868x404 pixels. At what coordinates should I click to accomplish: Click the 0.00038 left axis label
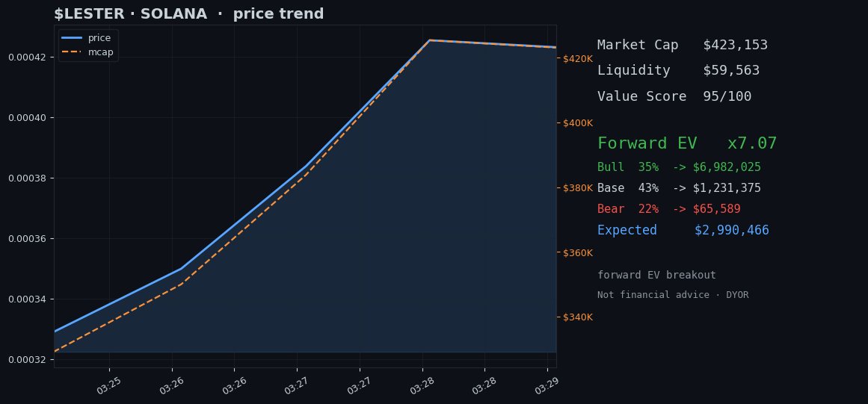[x=27, y=178]
